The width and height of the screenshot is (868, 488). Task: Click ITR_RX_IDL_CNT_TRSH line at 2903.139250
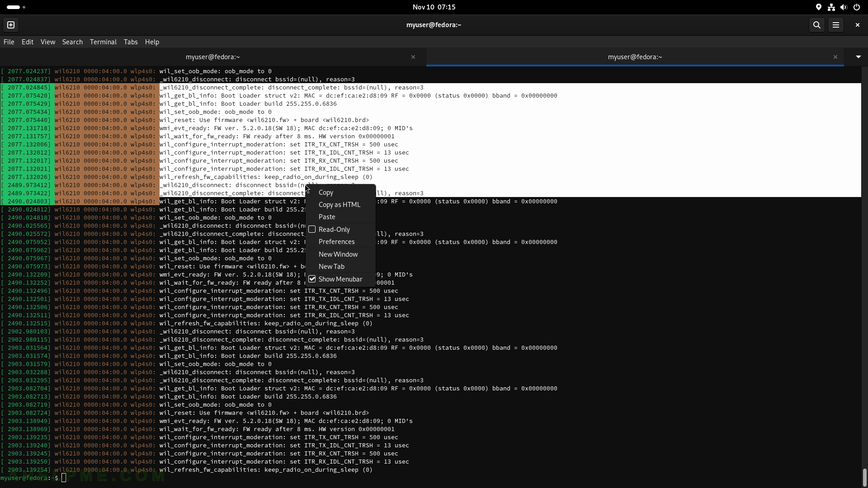click(205, 462)
